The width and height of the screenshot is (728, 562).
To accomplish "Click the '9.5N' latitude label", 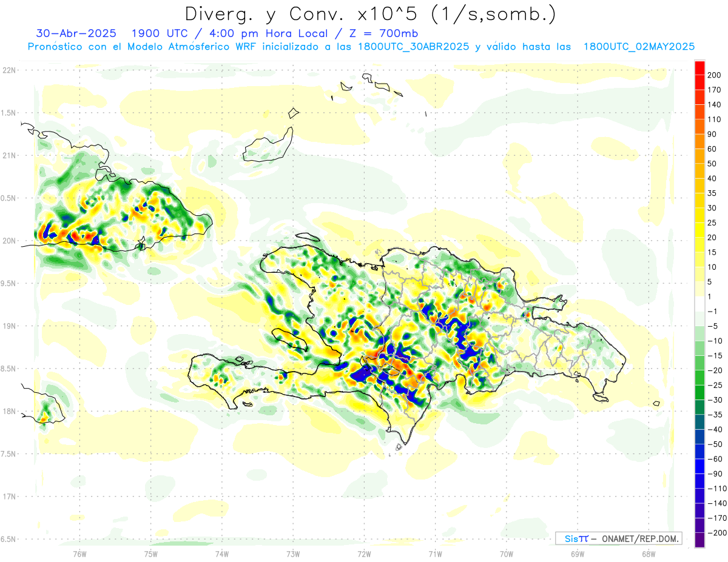I will coord(8,284).
